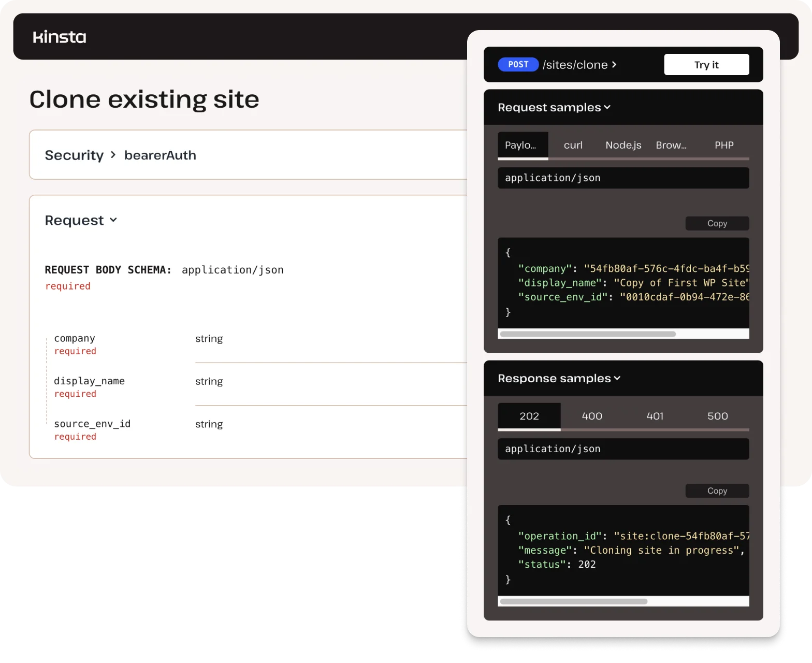
Task: Copy the request sample code
Action: [x=717, y=223]
